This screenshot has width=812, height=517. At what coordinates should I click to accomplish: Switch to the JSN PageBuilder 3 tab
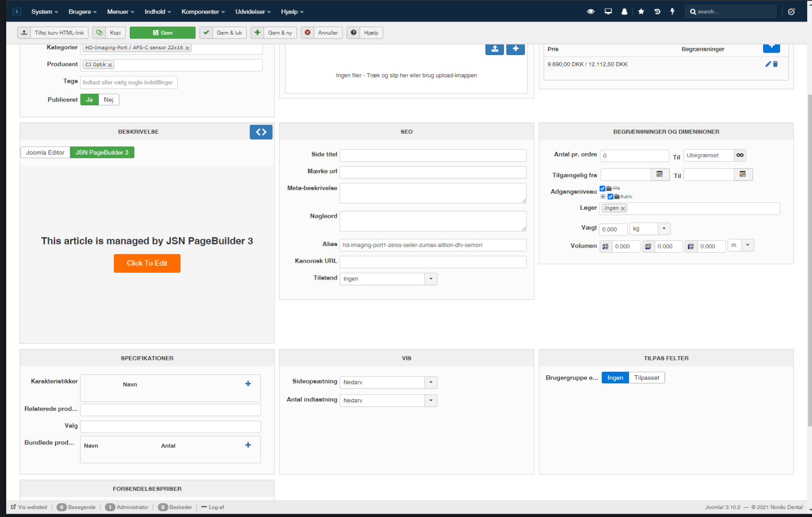(x=102, y=153)
